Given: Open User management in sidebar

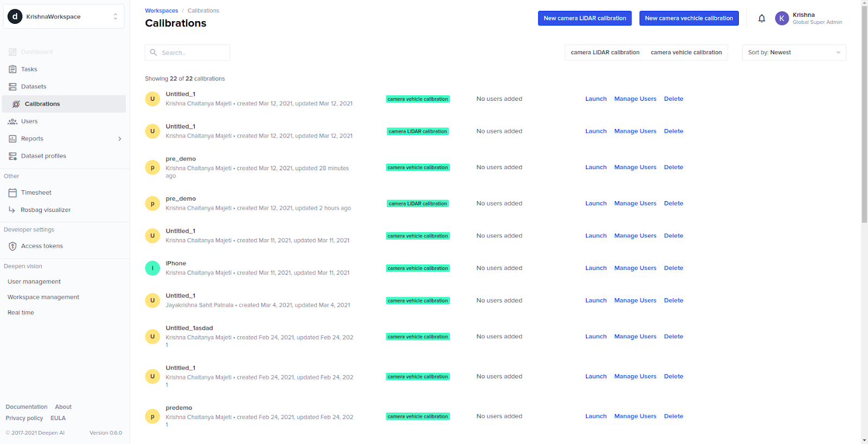Looking at the screenshot, I should 34,282.
